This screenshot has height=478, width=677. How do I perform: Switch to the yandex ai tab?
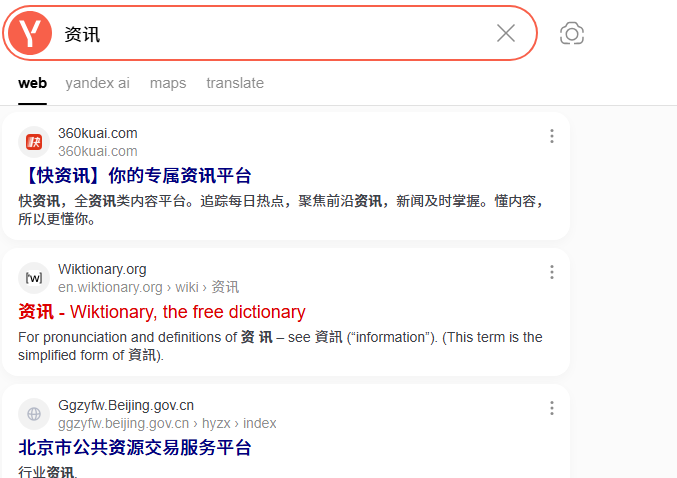pyautogui.click(x=97, y=83)
